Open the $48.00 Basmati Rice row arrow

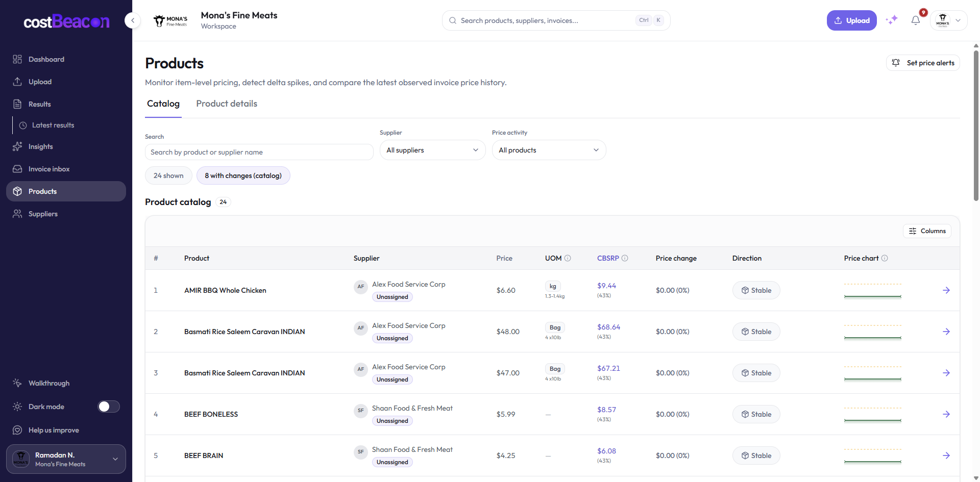tap(946, 332)
